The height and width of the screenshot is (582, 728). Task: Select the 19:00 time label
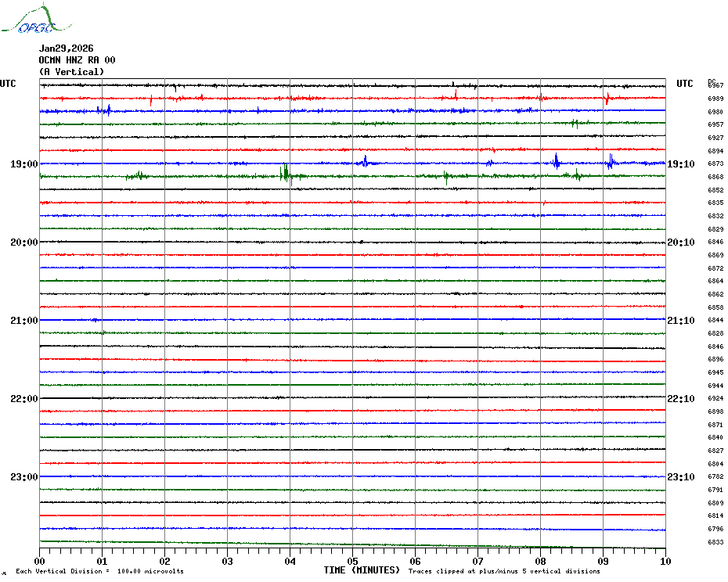(x=23, y=164)
